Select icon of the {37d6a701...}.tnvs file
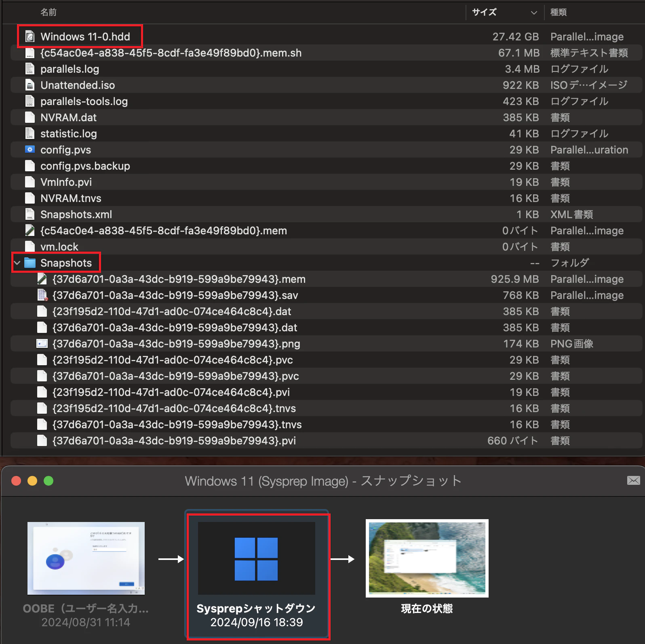 [42, 425]
